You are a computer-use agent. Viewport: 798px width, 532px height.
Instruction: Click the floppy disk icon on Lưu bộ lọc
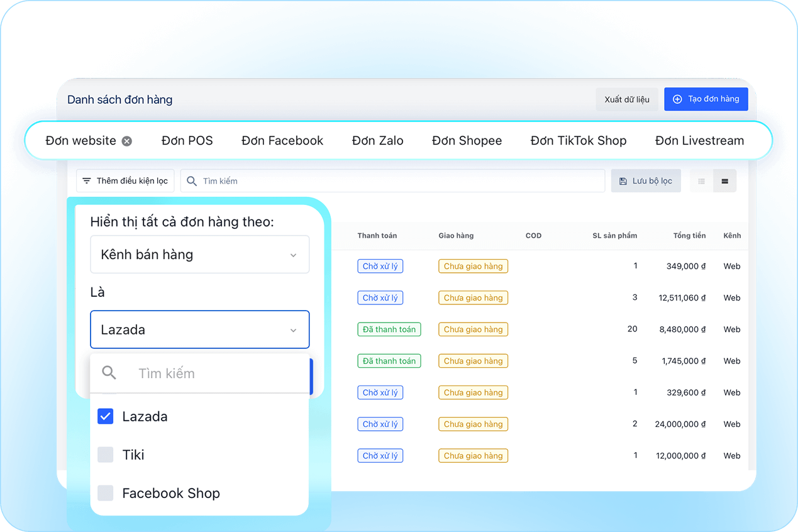(623, 180)
